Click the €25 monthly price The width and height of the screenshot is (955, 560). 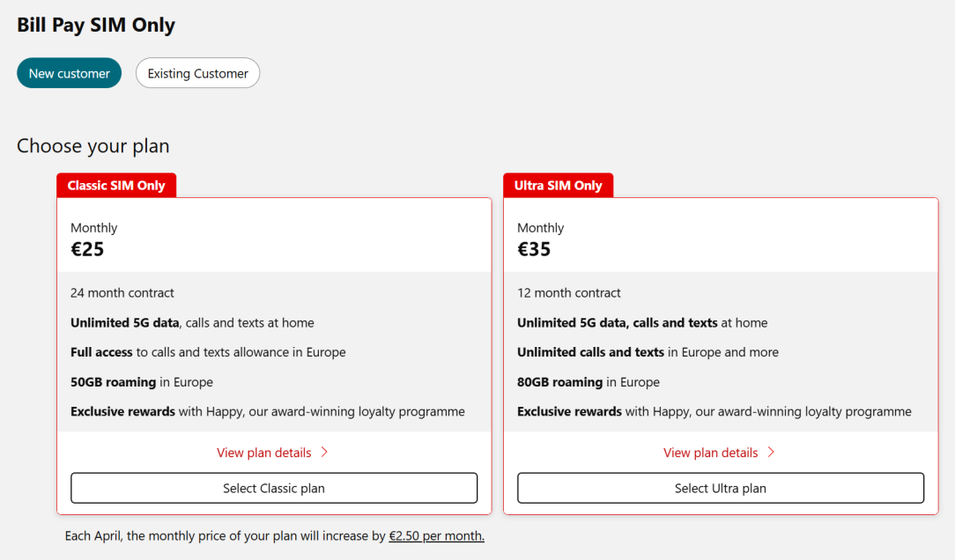87,249
